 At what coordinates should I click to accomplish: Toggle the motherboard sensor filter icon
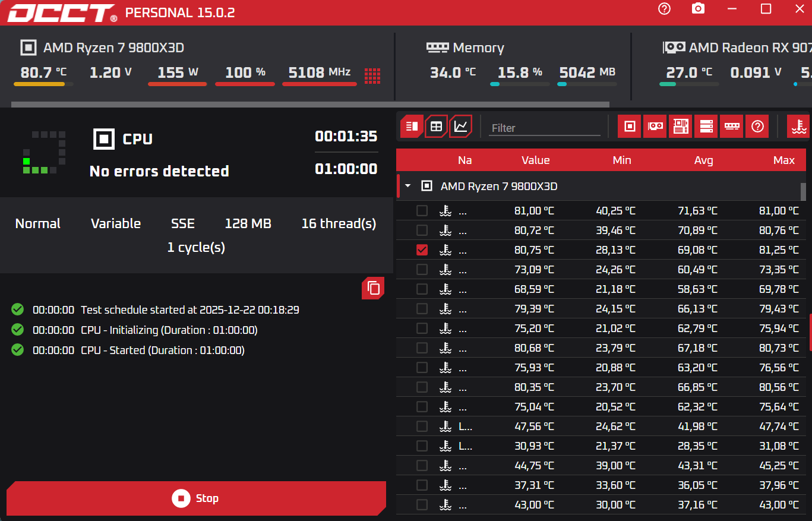(x=680, y=127)
